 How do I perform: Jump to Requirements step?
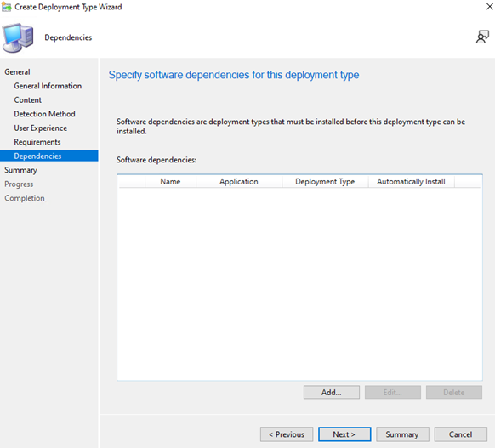point(37,142)
